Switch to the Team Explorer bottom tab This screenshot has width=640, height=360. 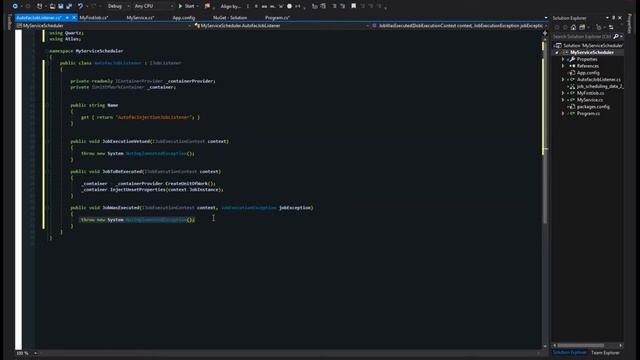point(605,353)
